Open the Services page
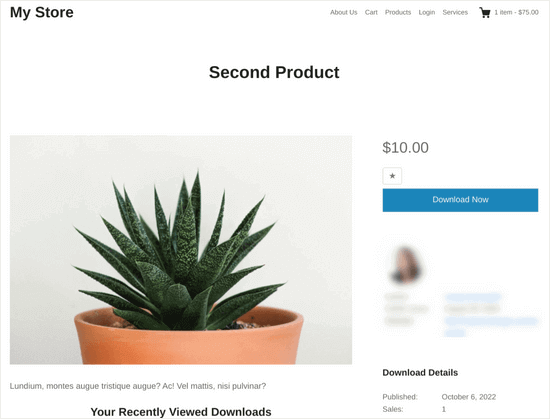The width and height of the screenshot is (550, 419). tap(455, 12)
